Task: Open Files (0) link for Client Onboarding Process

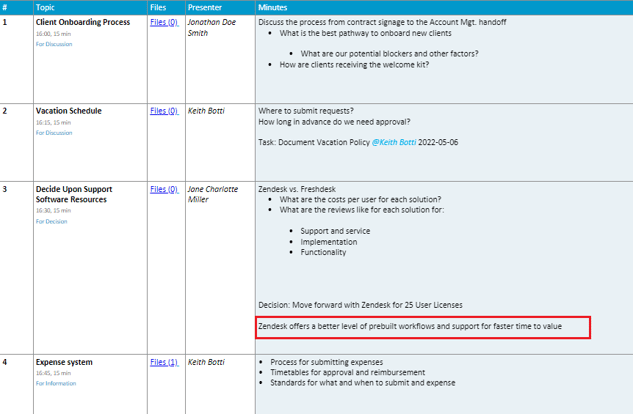Action: pos(164,22)
